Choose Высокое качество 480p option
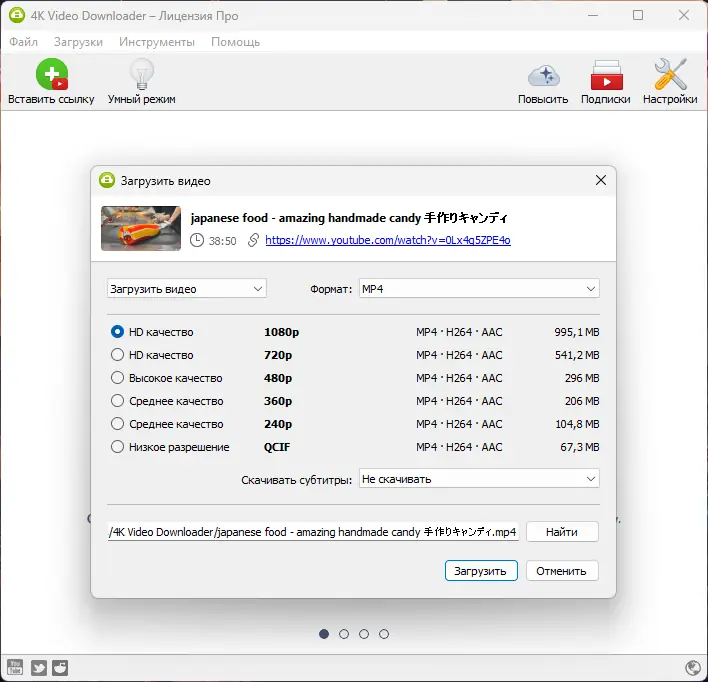The width and height of the screenshot is (708, 682). tap(117, 378)
